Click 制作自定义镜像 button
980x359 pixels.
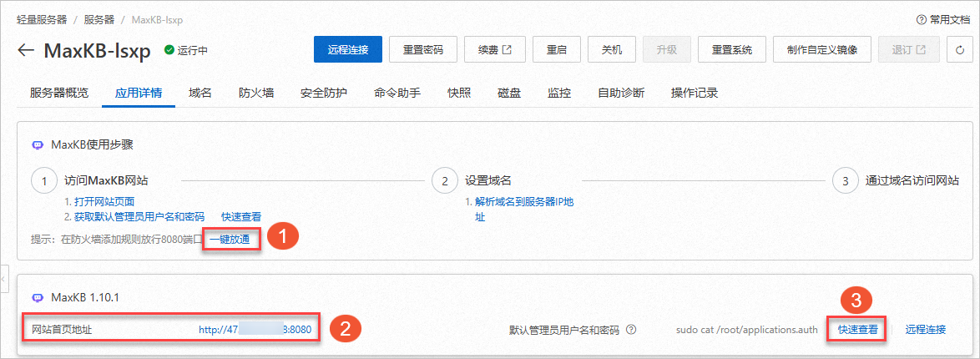click(x=822, y=49)
